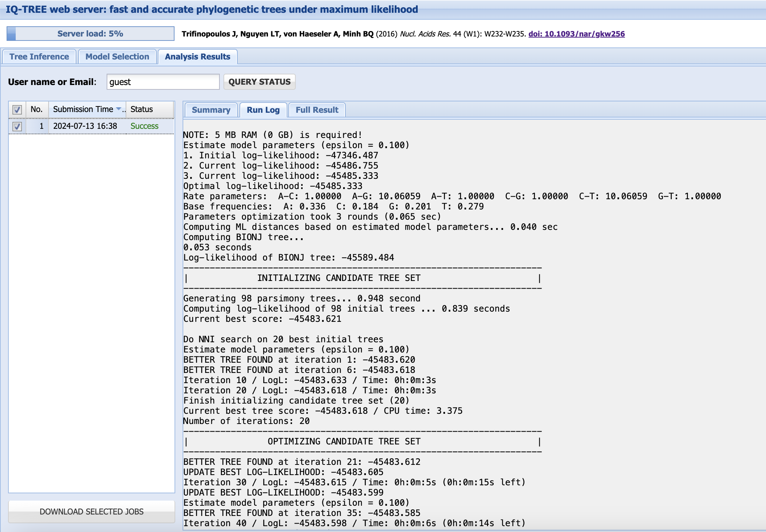Sort jobs by the Status column header

(x=150, y=109)
